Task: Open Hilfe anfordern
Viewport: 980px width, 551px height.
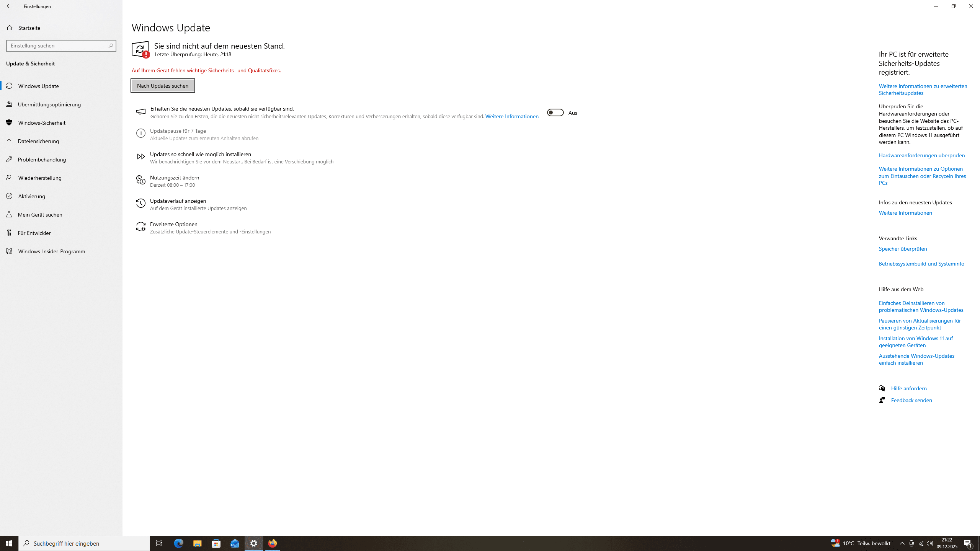Action: (x=908, y=388)
